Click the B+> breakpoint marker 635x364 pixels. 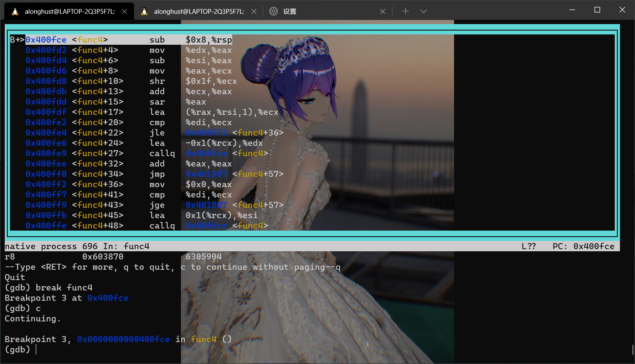pos(18,40)
